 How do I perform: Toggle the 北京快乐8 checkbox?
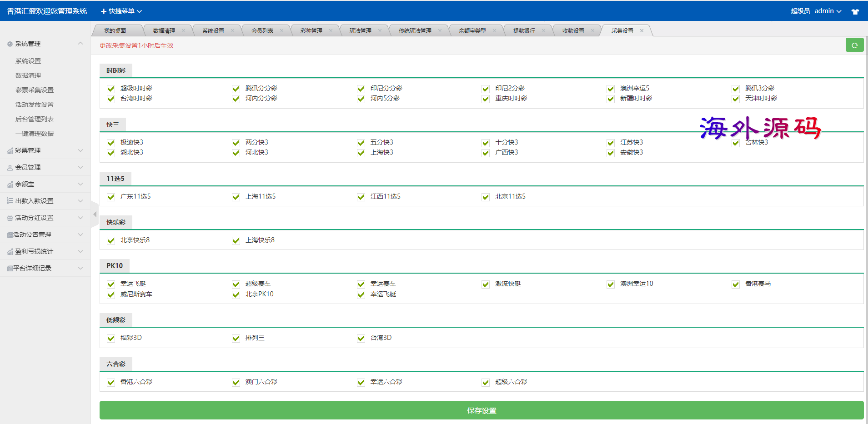click(111, 240)
